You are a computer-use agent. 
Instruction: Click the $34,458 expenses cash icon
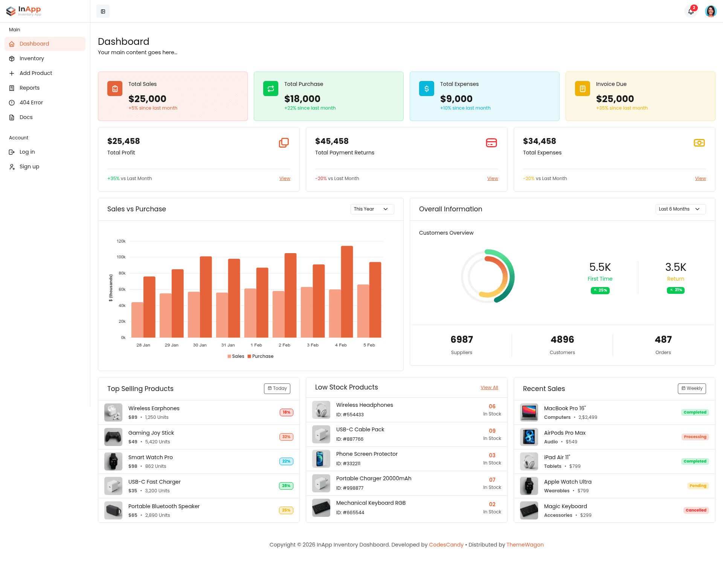click(x=699, y=143)
